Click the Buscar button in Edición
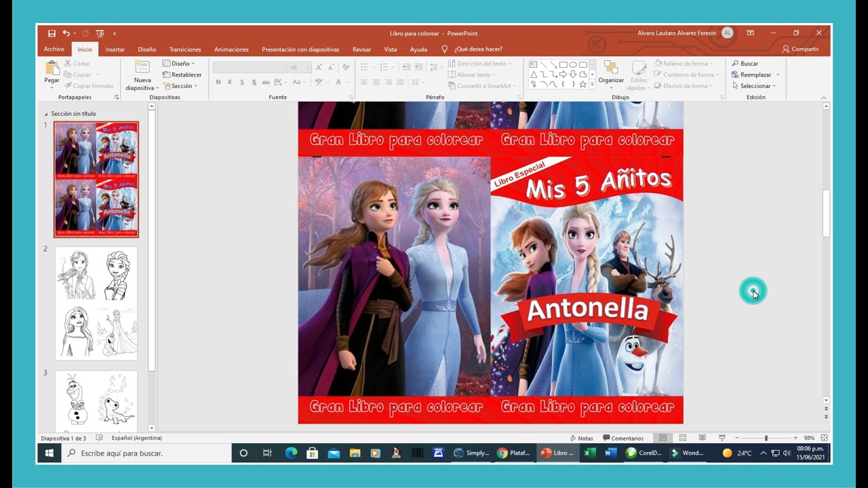The height and width of the screenshot is (488, 868). [x=745, y=64]
